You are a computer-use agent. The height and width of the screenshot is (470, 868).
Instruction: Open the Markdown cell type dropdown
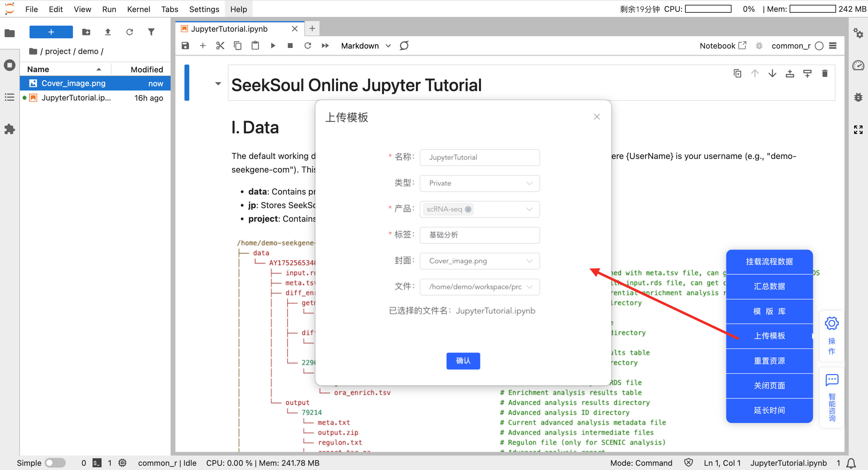(366, 46)
